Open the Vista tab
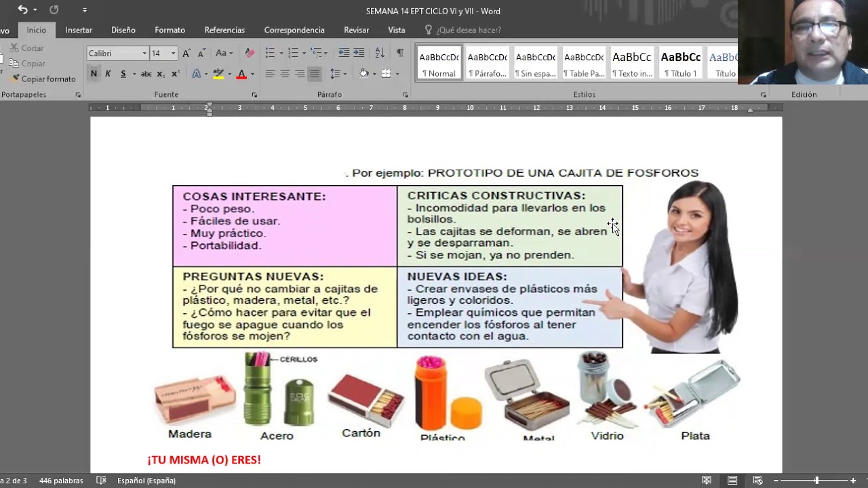The width and height of the screenshot is (868, 488). 397,30
